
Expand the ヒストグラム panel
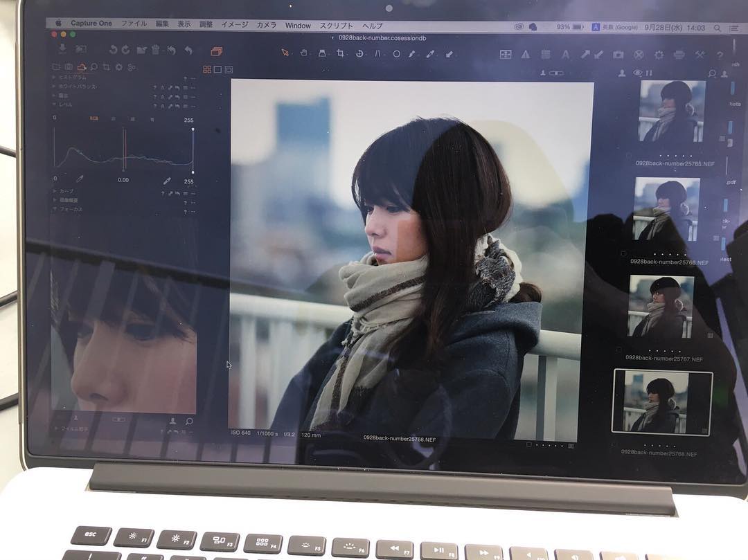coord(54,78)
